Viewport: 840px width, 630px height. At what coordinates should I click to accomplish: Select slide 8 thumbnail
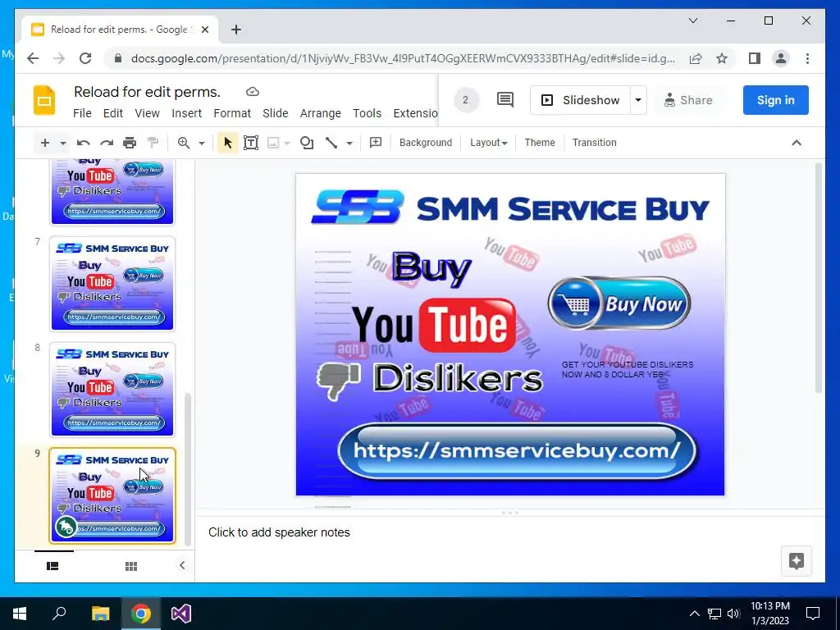tap(112, 390)
